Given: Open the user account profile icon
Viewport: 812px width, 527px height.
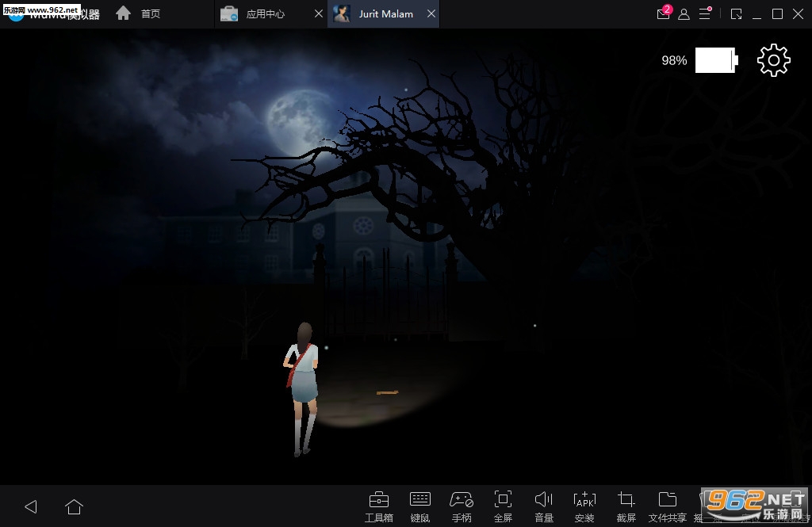Looking at the screenshot, I should (684, 14).
